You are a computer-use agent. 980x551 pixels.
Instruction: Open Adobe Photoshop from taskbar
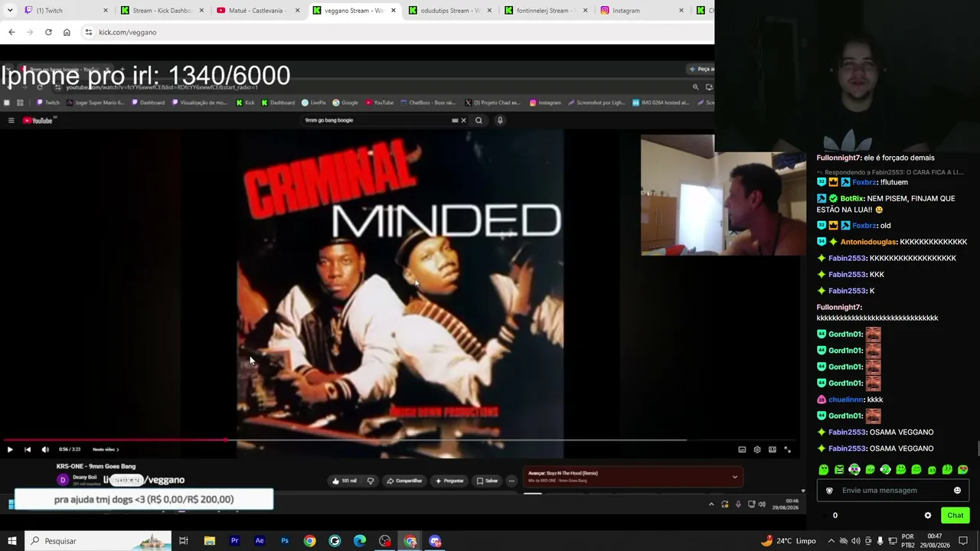click(285, 541)
